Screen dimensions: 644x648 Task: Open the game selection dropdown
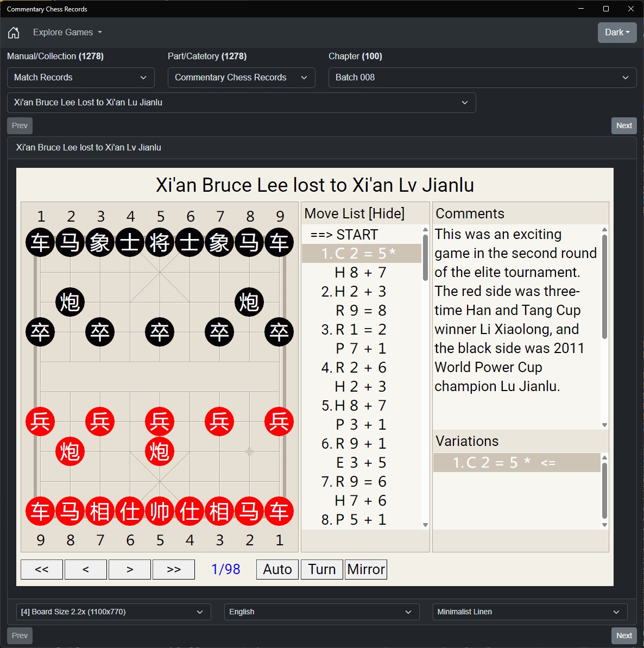(x=242, y=103)
